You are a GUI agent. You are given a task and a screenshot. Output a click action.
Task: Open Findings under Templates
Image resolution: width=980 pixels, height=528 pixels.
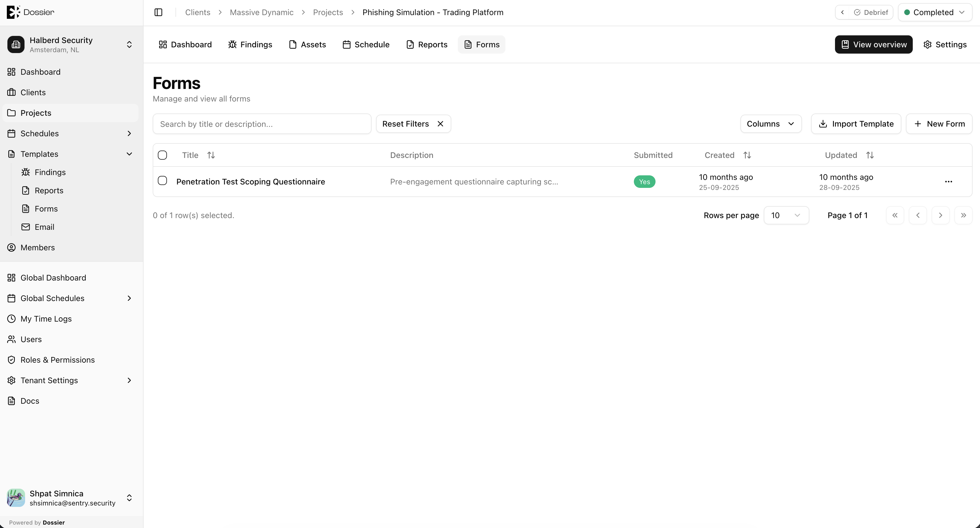pos(50,172)
